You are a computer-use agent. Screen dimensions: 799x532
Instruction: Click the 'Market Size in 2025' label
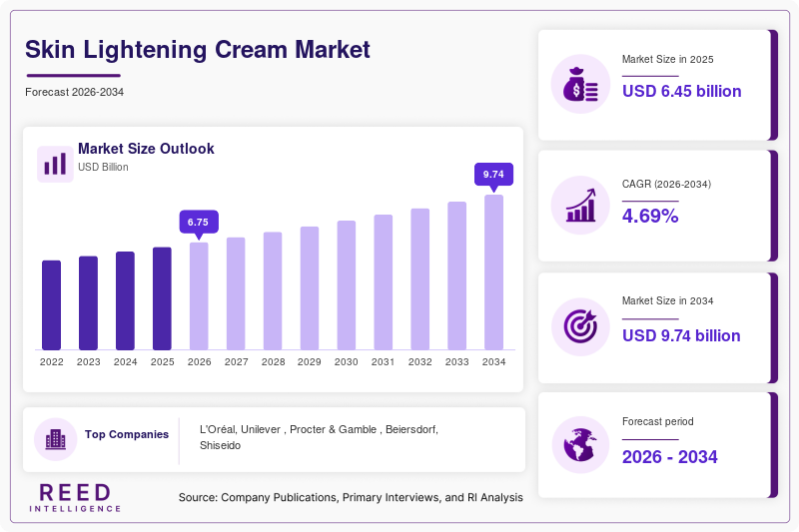point(667,60)
